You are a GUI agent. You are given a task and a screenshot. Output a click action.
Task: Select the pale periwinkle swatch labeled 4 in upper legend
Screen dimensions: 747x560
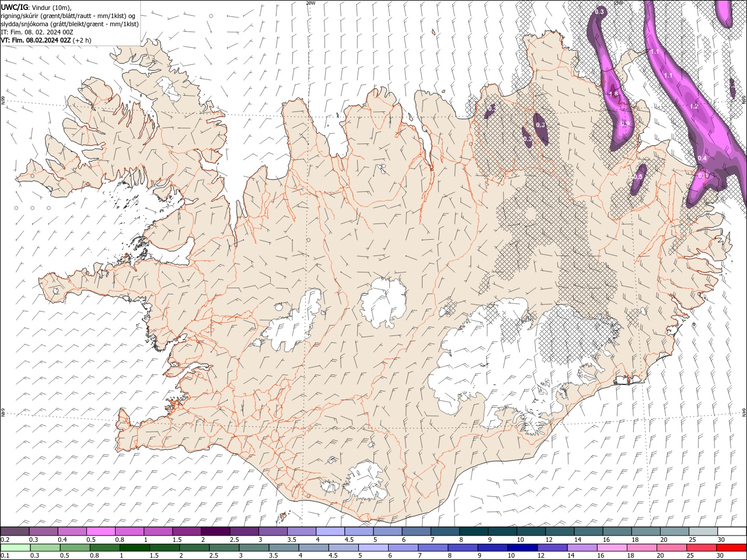(x=330, y=531)
